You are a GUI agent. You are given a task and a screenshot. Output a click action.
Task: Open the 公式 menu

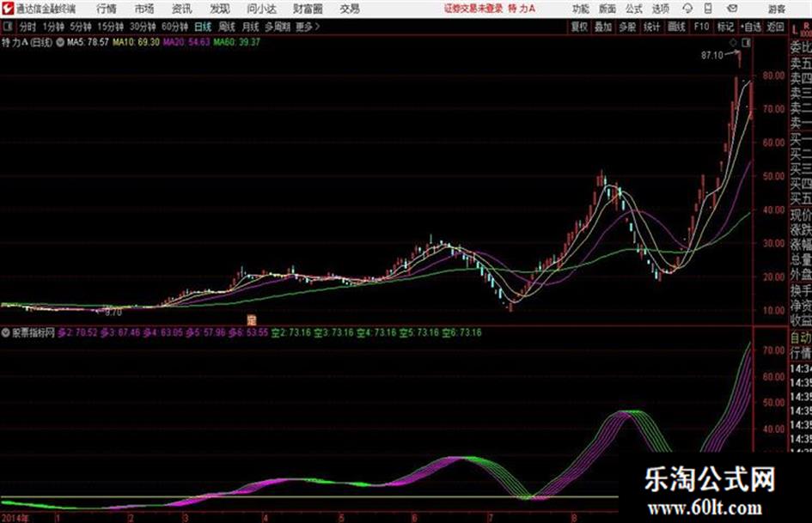click(634, 9)
